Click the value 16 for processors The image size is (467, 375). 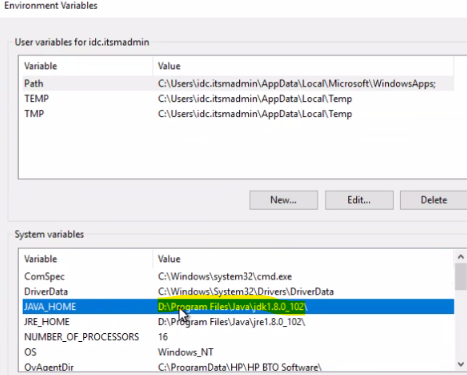[163, 337]
